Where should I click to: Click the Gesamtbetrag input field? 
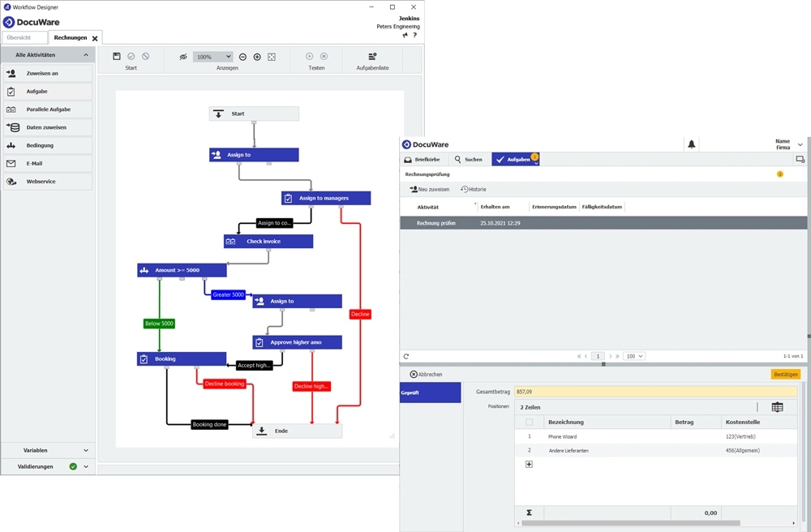[656, 392]
